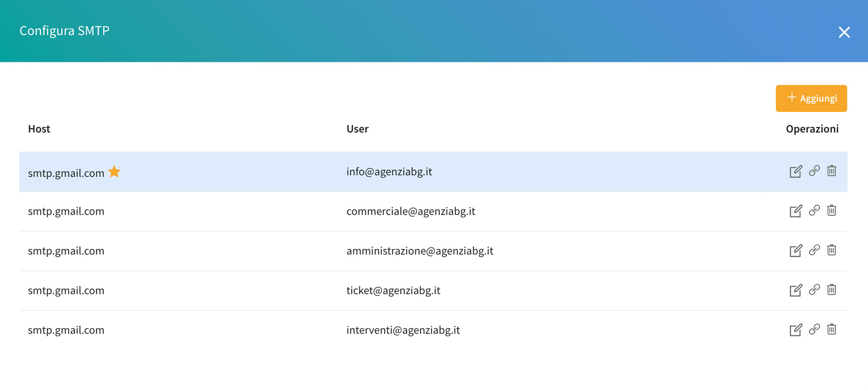
Task: Close the Configura SMTP dialog
Action: [844, 32]
